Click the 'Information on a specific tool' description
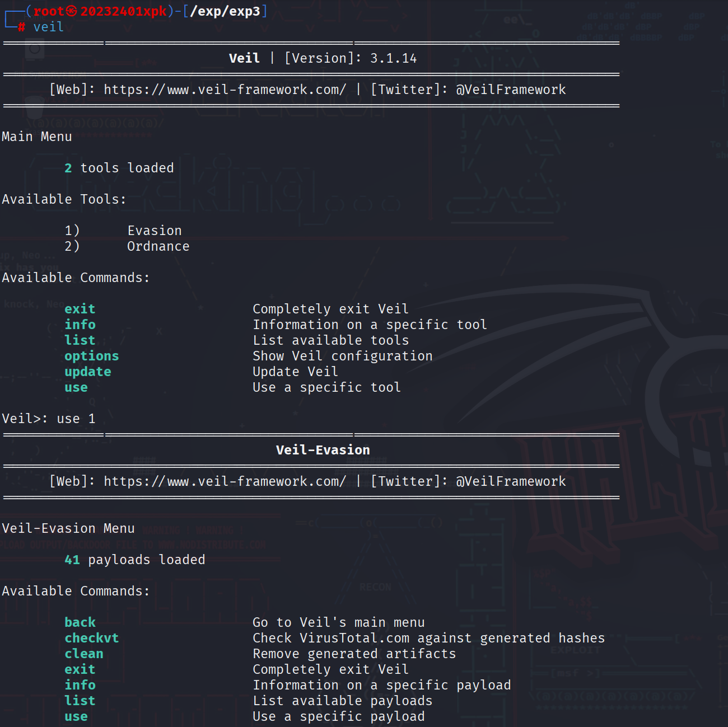This screenshot has width=728, height=727. point(370,325)
